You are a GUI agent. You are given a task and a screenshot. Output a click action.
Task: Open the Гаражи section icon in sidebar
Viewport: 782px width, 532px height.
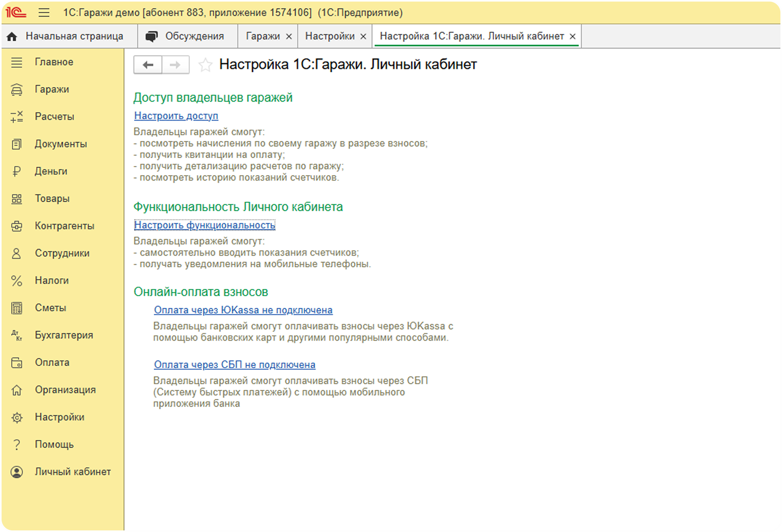(17, 90)
